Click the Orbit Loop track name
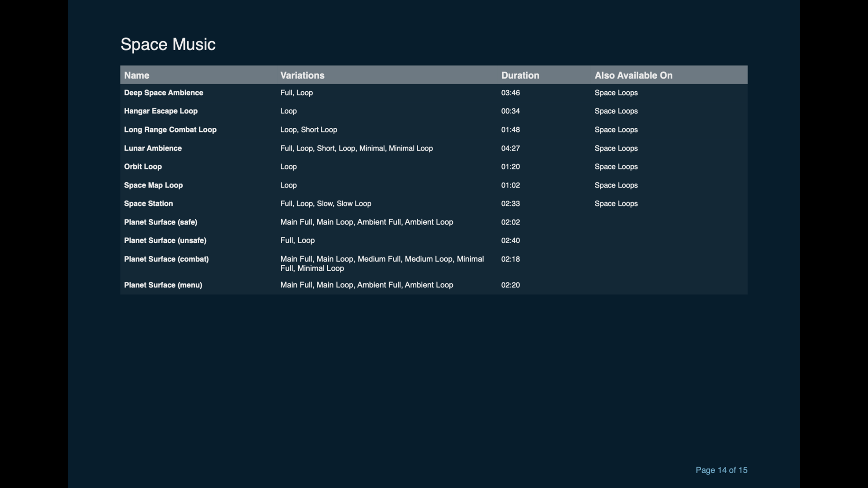Screen dimensions: 868x488 143,167
